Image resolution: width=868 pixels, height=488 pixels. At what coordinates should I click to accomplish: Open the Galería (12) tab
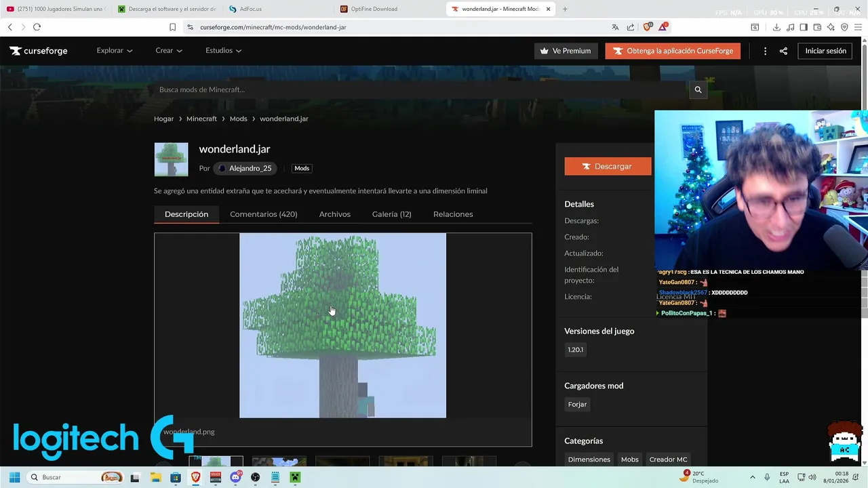(392, 214)
